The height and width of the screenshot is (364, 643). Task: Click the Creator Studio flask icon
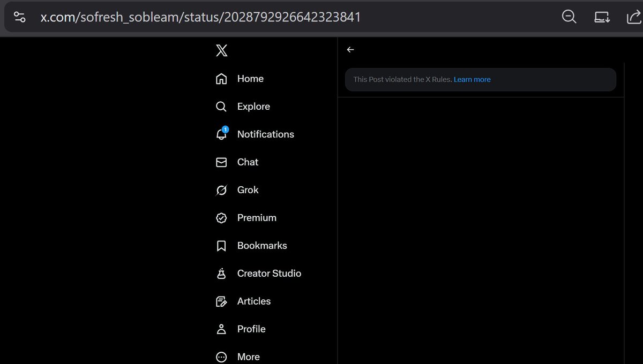coord(221,274)
